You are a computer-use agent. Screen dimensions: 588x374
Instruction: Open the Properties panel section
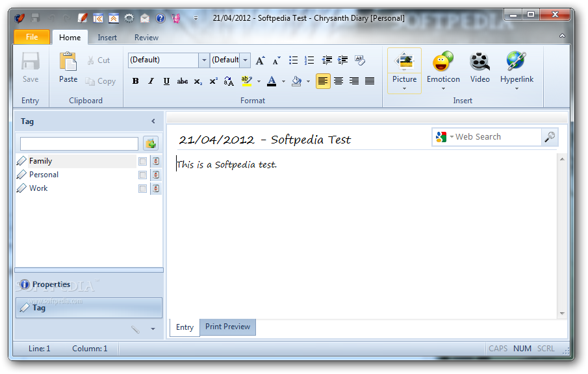89,284
